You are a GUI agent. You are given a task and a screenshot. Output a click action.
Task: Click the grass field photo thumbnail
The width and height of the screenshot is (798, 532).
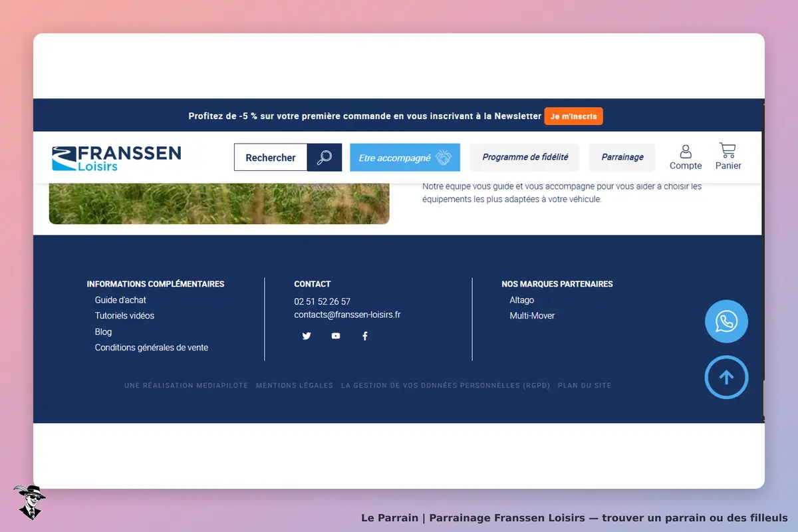[x=219, y=203]
